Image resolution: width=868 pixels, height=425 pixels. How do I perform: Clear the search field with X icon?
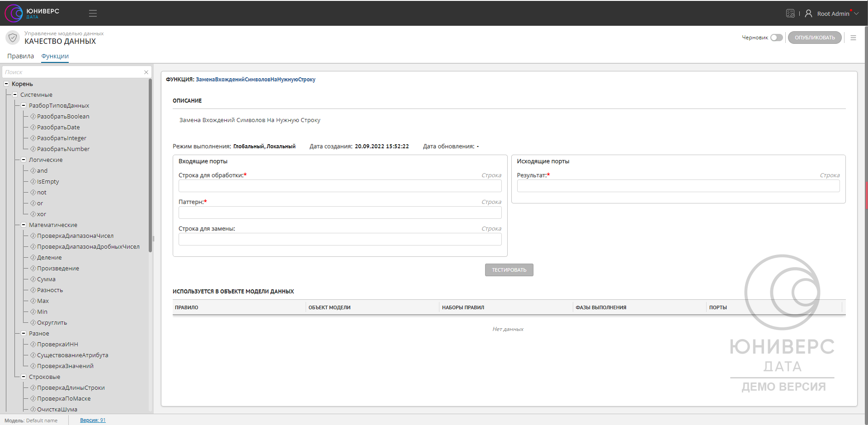click(x=146, y=72)
